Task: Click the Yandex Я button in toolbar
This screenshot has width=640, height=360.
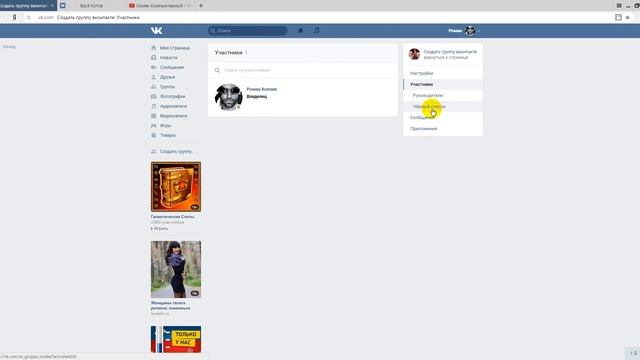Action: coord(14,18)
